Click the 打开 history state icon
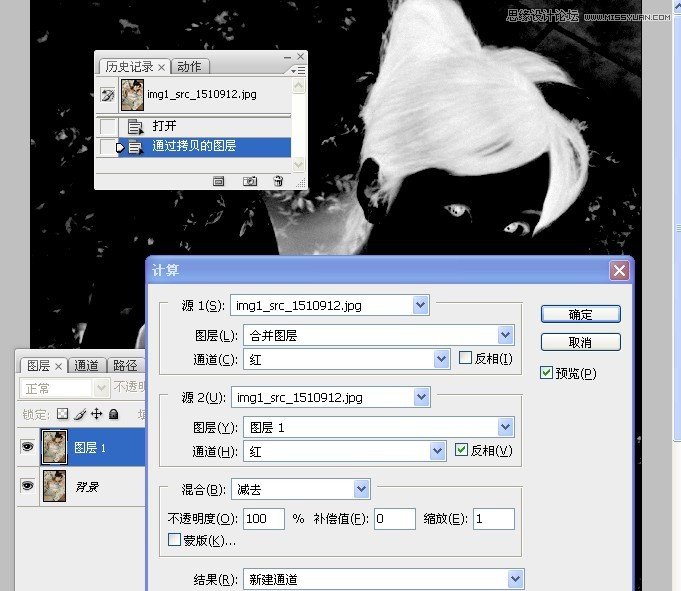 pyautogui.click(x=135, y=126)
